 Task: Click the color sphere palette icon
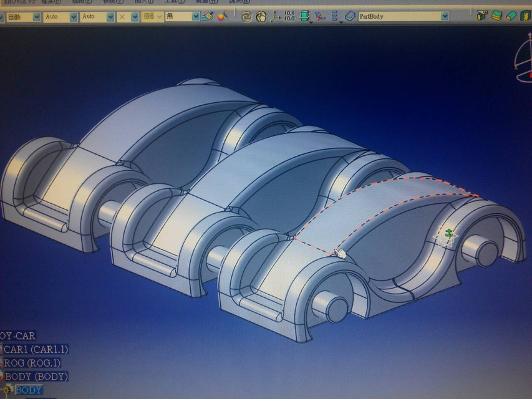222,17
